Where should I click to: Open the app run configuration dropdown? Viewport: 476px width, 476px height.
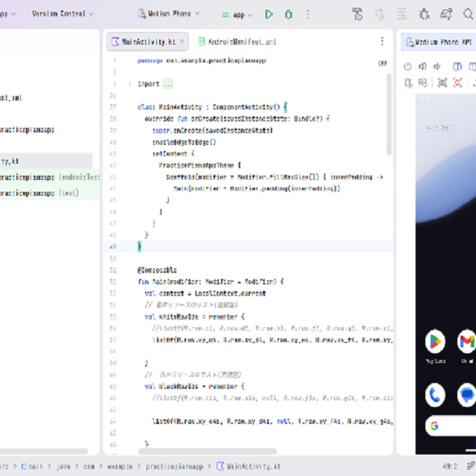click(x=237, y=15)
